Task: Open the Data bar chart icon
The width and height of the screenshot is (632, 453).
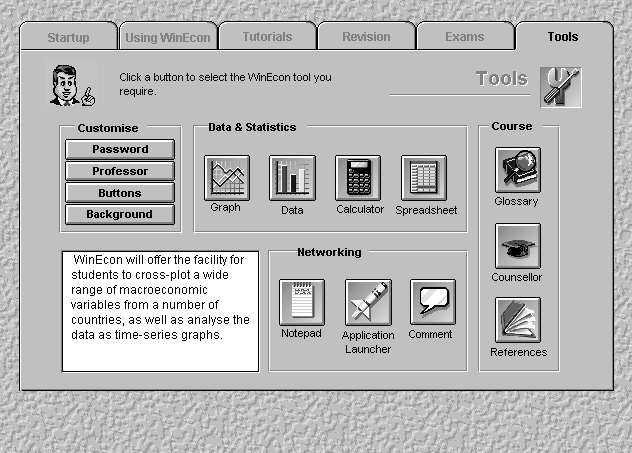Action: click(x=292, y=178)
